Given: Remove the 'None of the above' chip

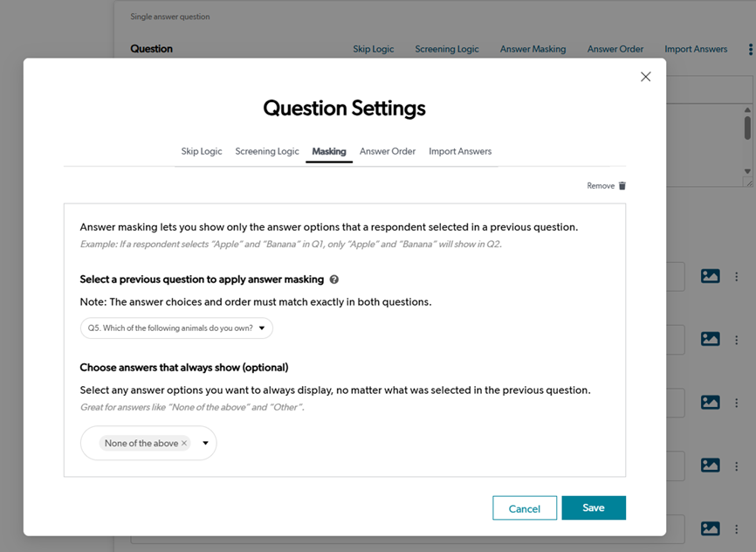Looking at the screenshot, I should click(184, 444).
